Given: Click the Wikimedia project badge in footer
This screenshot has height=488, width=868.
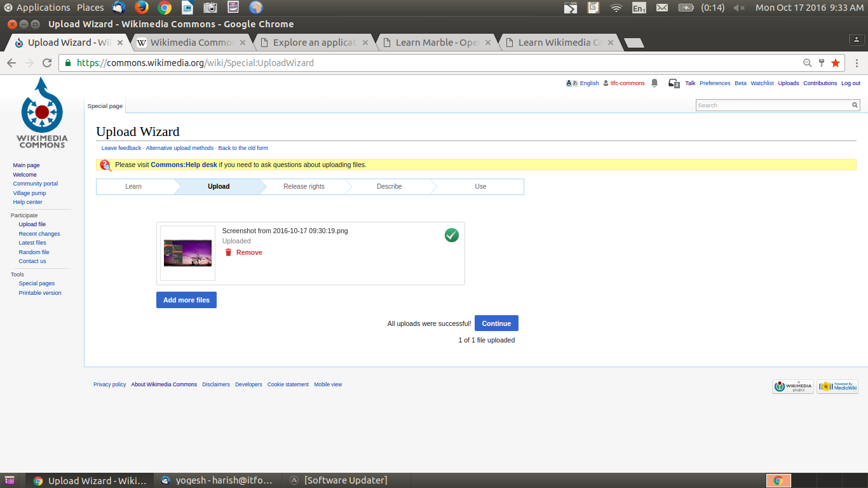Looking at the screenshot, I should click(793, 386).
